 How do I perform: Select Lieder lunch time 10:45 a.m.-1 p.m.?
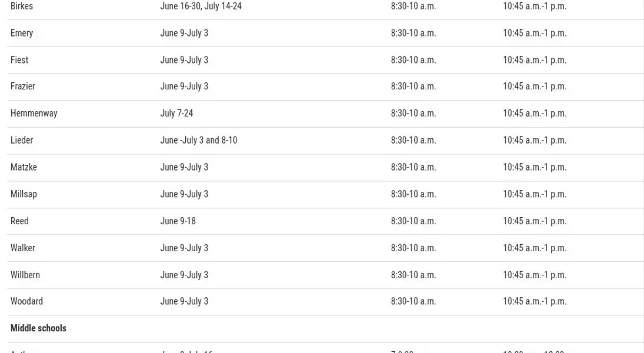pos(535,140)
